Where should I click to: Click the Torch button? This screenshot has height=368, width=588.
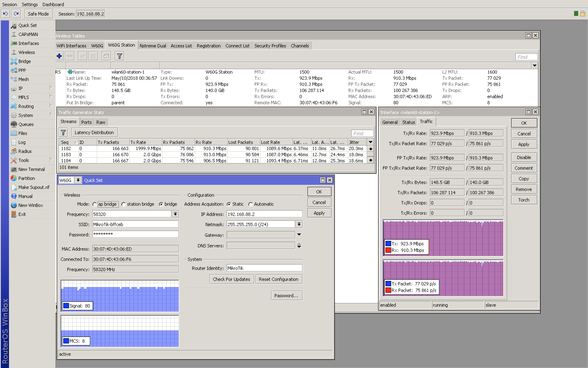coord(523,200)
